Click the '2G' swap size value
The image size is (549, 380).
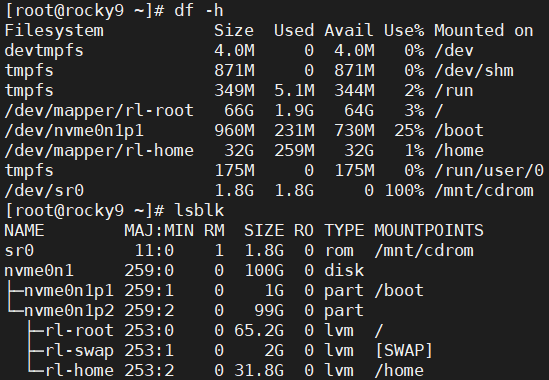[x=274, y=351]
